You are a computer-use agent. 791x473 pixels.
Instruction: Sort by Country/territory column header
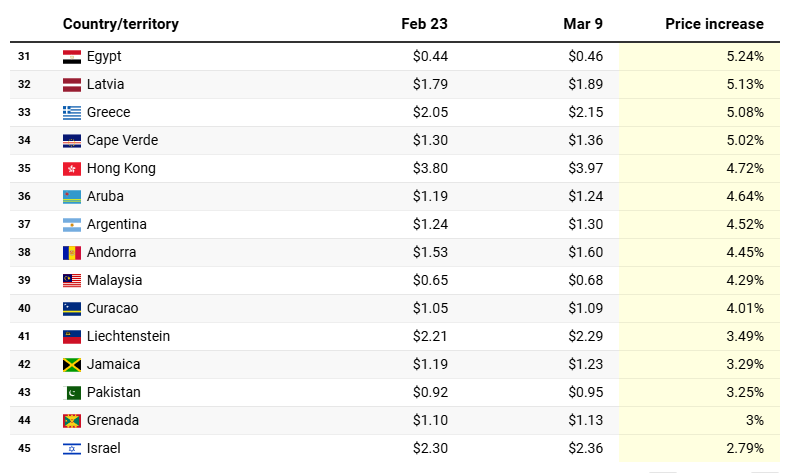[x=121, y=24]
